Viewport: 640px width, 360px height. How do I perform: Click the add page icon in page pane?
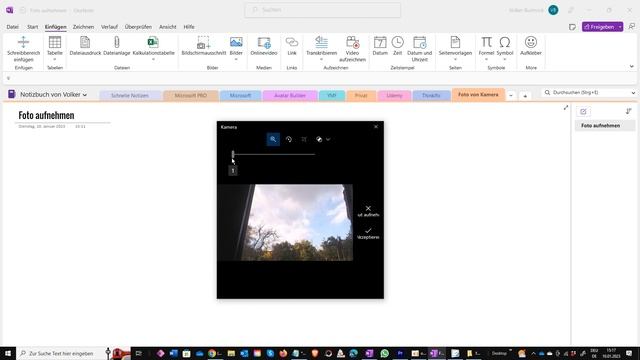pyautogui.click(x=583, y=111)
